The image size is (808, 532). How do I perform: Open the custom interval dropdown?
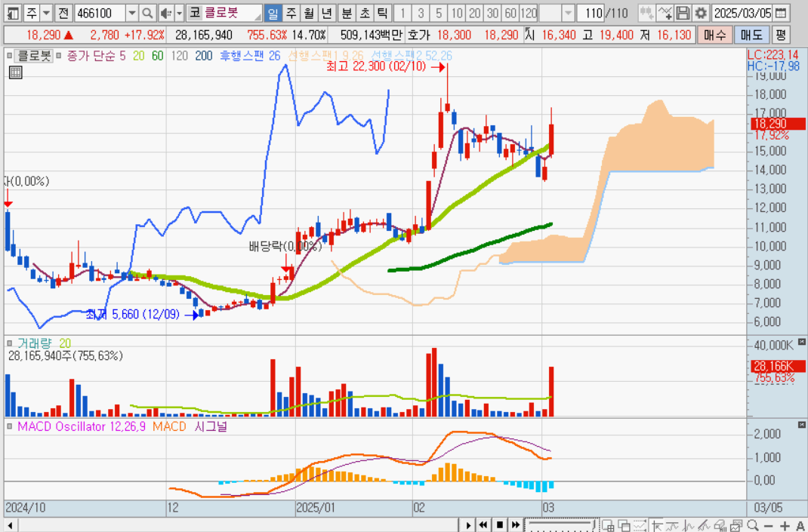pyautogui.click(x=568, y=13)
